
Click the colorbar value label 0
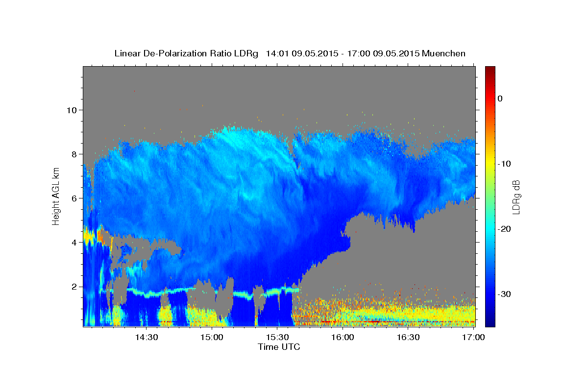[x=500, y=98]
